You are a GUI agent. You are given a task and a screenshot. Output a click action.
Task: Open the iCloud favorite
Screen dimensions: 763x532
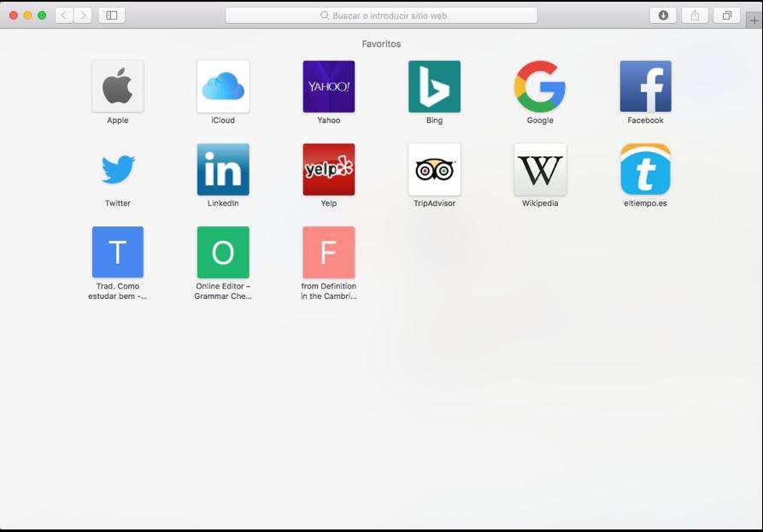click(x=223, y=86)
